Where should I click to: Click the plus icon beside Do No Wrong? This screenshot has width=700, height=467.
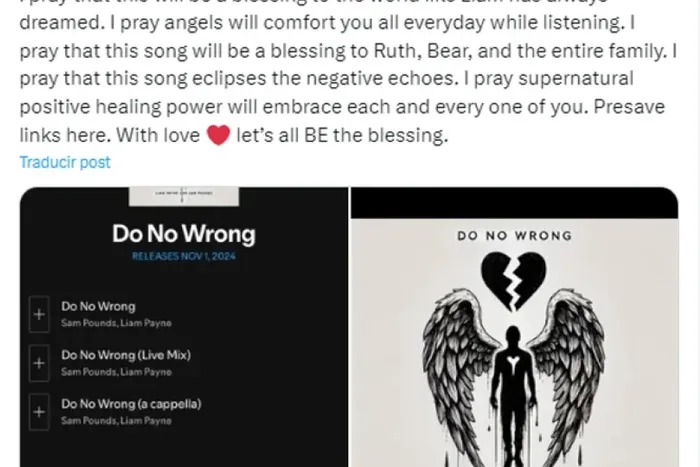point(39,314)
